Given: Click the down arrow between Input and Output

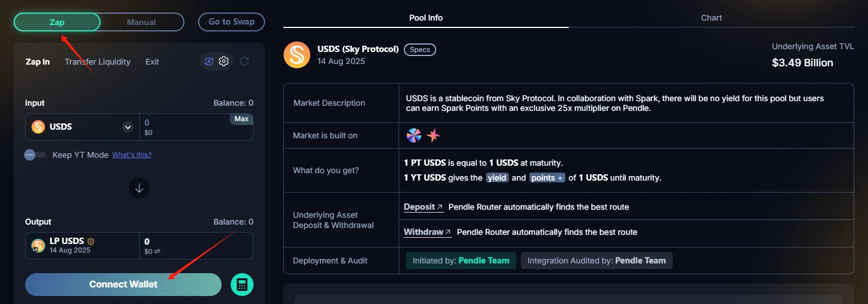Looking at the screenshot, I should pos(139,187).
